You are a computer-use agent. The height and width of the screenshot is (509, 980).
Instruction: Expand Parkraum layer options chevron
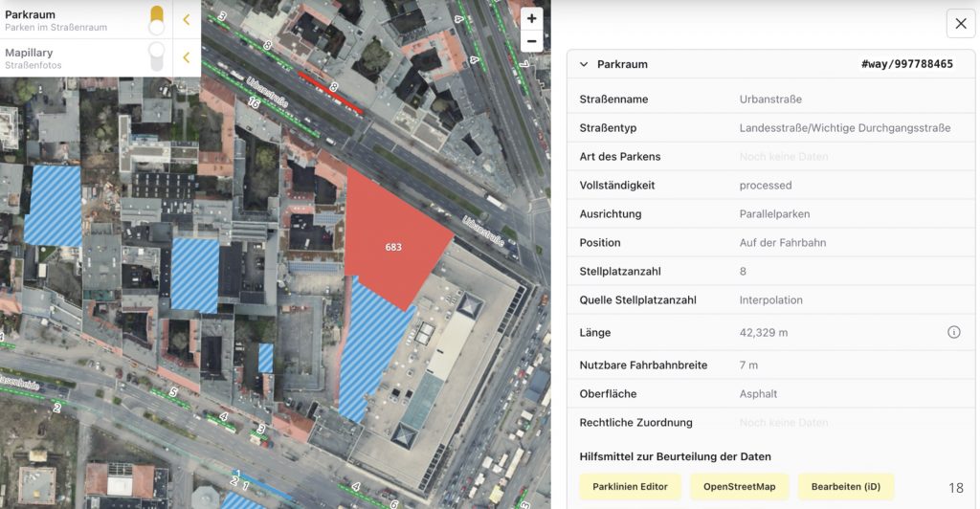pyautogui.click(x=187, y=19)
